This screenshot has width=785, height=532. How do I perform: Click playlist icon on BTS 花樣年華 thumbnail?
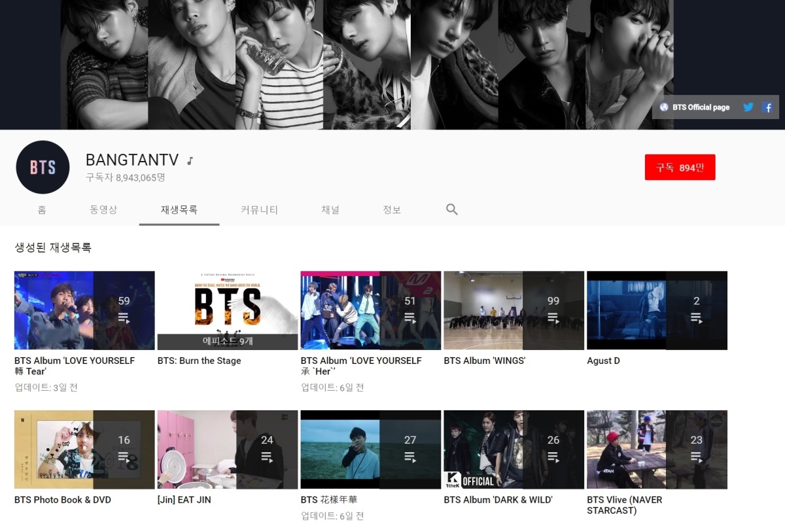click(x=410, y=457)
